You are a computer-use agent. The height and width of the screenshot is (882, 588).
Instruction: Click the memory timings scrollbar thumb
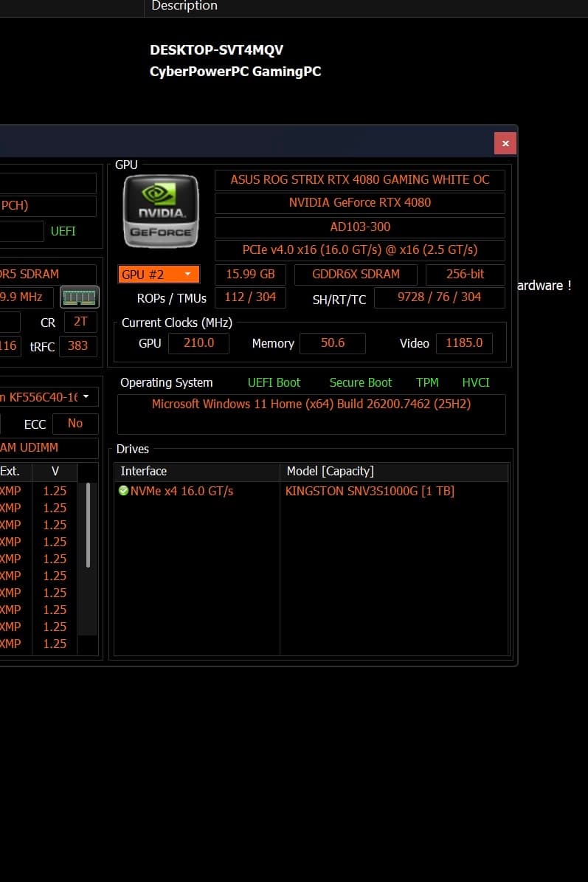pos(88,525)
